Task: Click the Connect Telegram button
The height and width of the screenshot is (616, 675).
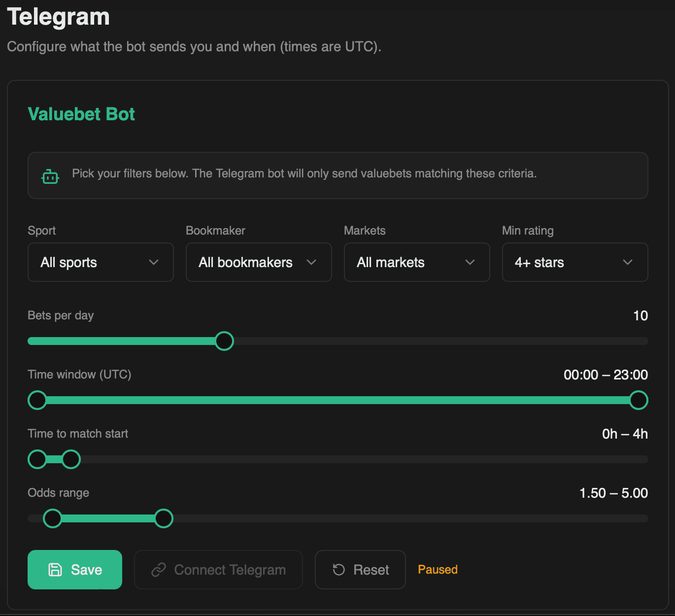Action: pyautogui.click(x=218, y=569)
